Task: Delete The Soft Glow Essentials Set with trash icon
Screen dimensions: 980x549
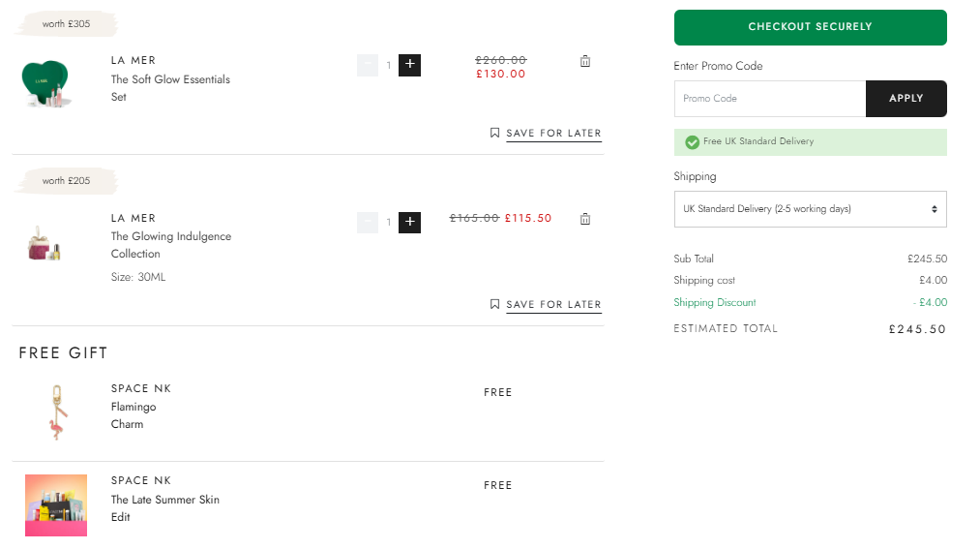Action: [x=585, y=61]
